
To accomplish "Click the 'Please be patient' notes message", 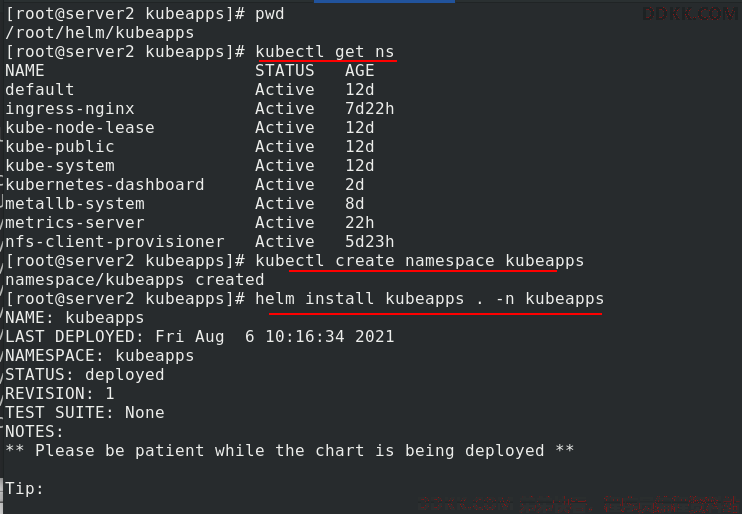I will [x=290, y=450].
